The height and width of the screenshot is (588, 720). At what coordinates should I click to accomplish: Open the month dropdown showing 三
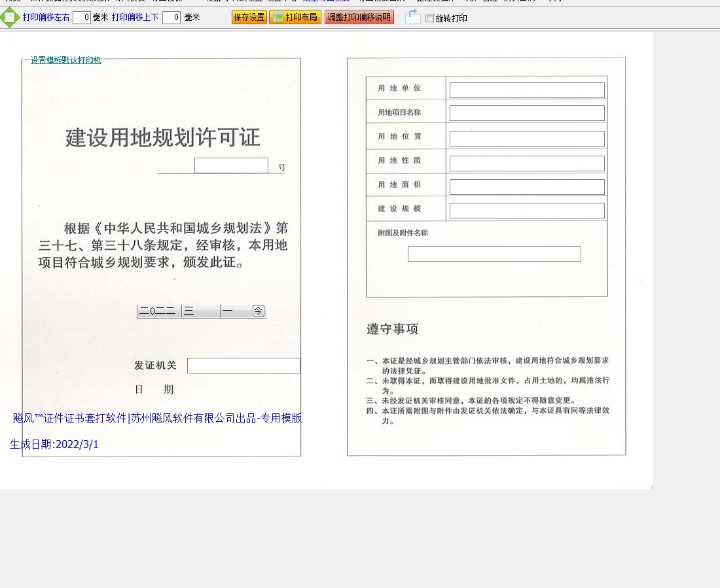coord(200,311)
